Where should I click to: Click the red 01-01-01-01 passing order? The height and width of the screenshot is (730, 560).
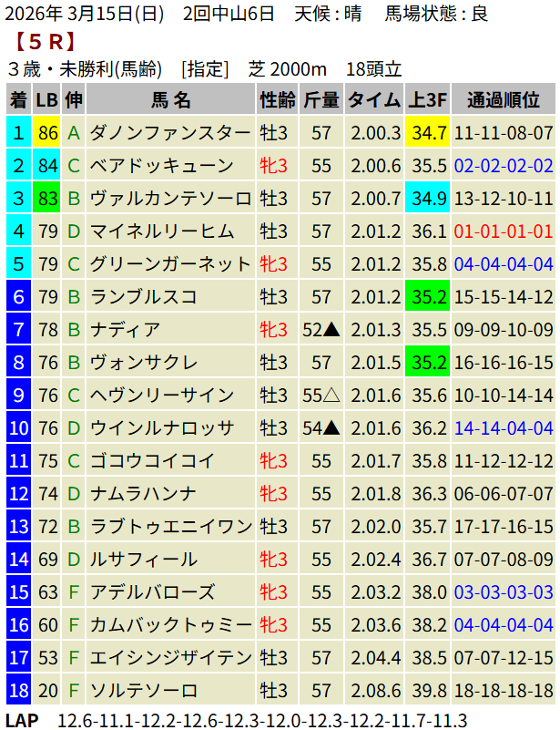click(x=504, y=231)
